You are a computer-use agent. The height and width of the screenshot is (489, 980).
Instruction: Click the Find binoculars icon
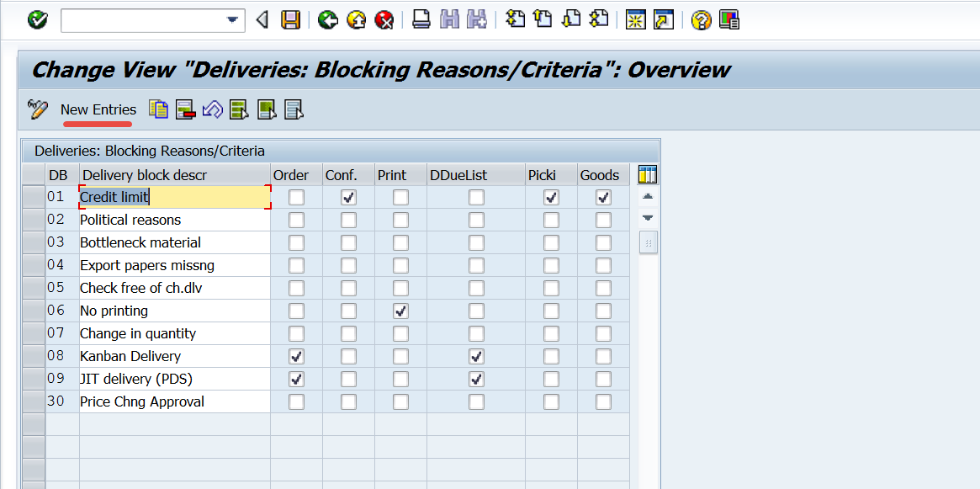tap(450, 19)
